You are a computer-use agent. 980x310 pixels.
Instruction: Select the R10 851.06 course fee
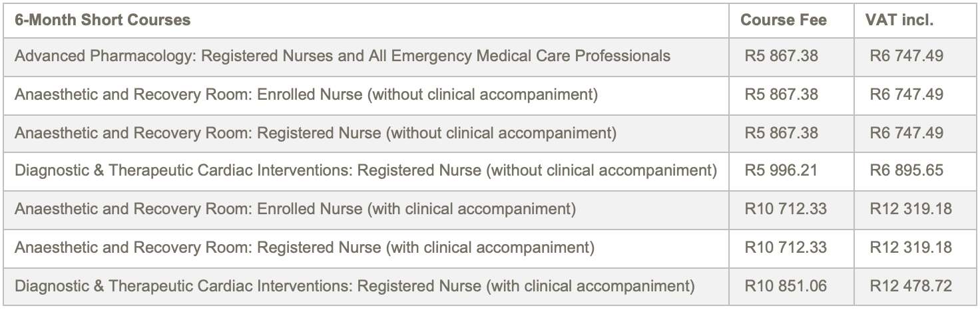tap(786, 287)
